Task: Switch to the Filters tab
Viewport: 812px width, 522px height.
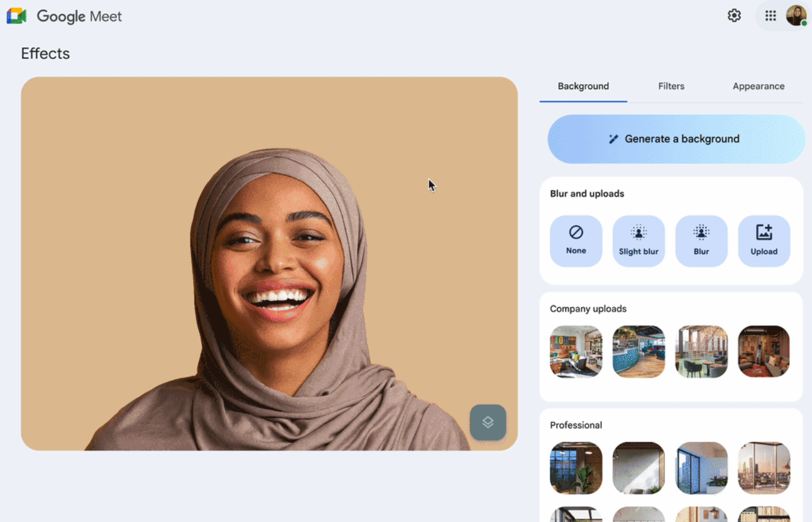Action: [x=671, y=86]
